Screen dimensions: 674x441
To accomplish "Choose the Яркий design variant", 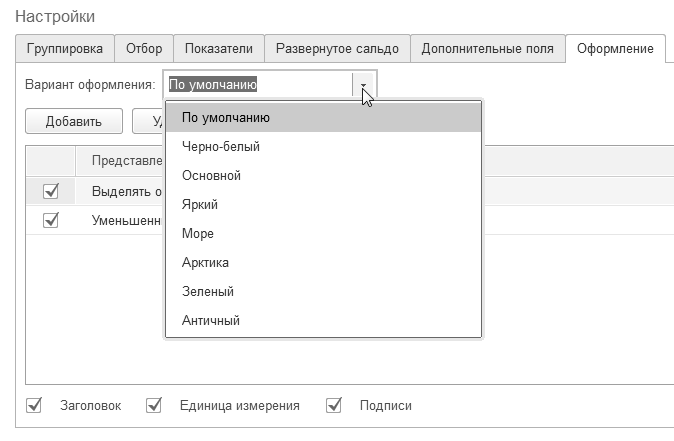I will coord(200,205).
